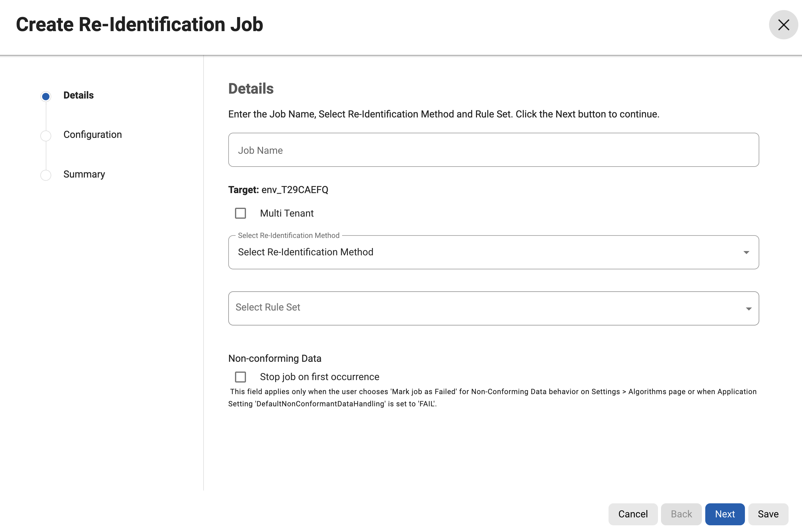The height and width of the screenshot is (532, 802).
Task: Enable the Multi Tenant checkbox
Action: coord(240,214)
